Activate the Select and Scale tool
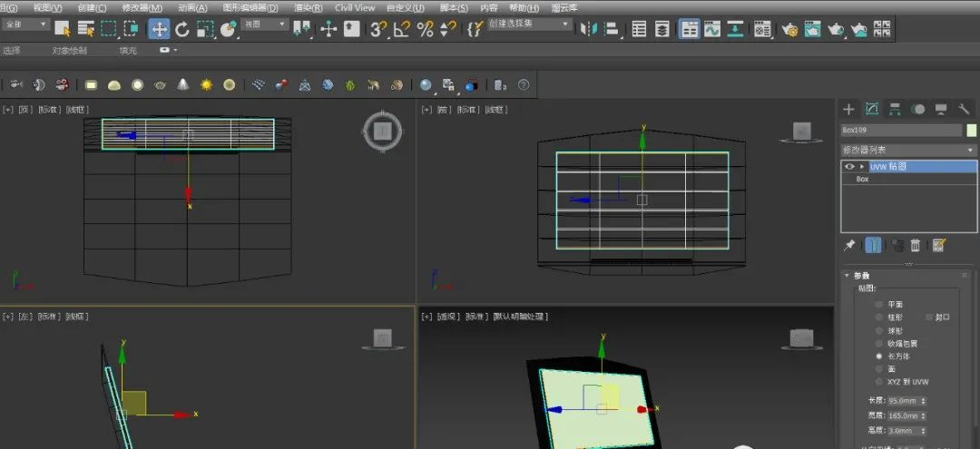This screenshot has width=980, height=449. tap(205, 29)
